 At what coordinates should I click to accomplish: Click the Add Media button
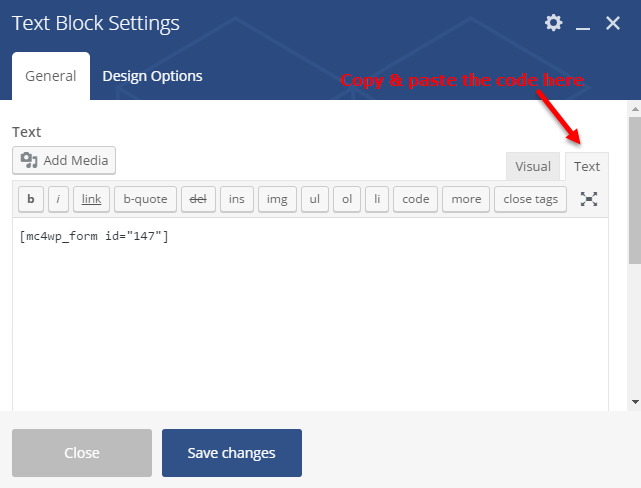[64, 160]
